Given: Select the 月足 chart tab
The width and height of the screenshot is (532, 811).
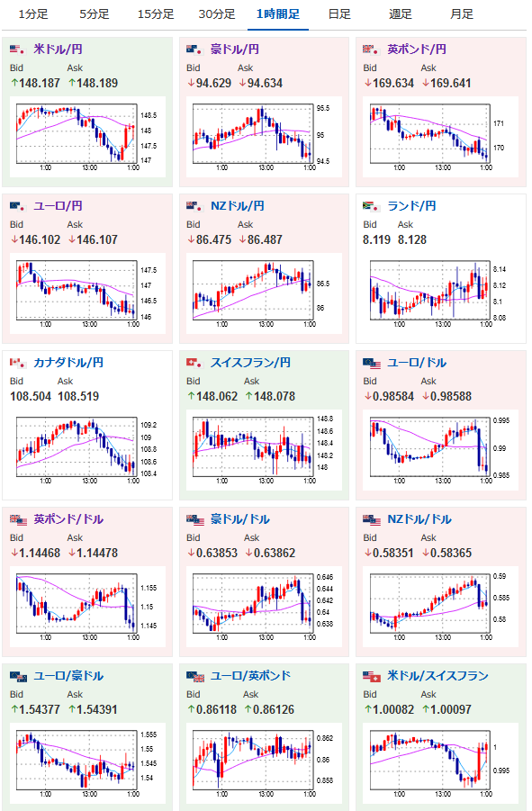Looking at the screenshot, I should pyautogui.click(x=461, y=14).
